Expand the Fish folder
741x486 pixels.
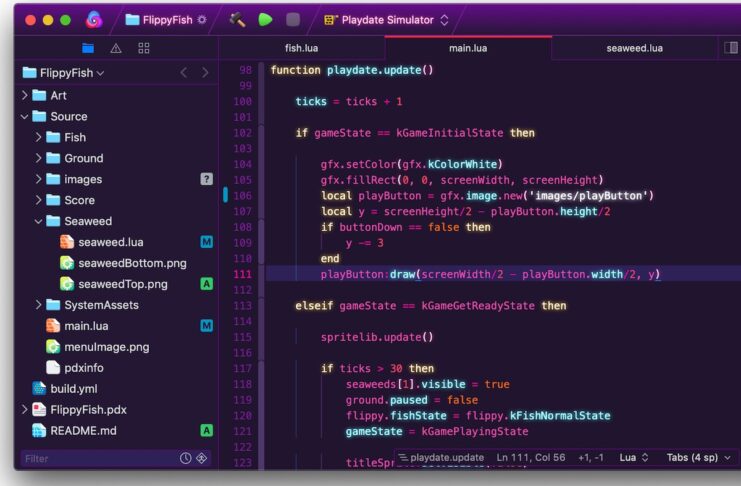[39, 137]
